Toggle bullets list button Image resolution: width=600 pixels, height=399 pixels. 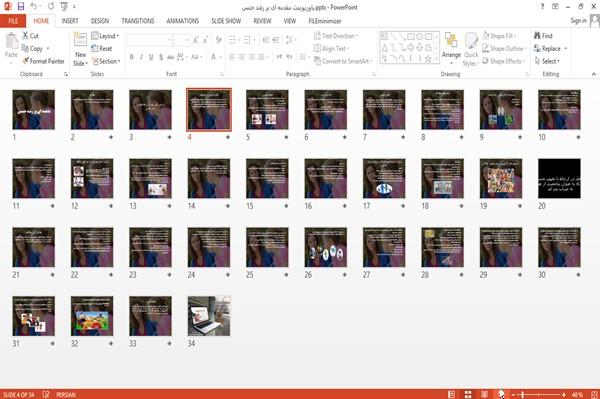coord(233,40)
